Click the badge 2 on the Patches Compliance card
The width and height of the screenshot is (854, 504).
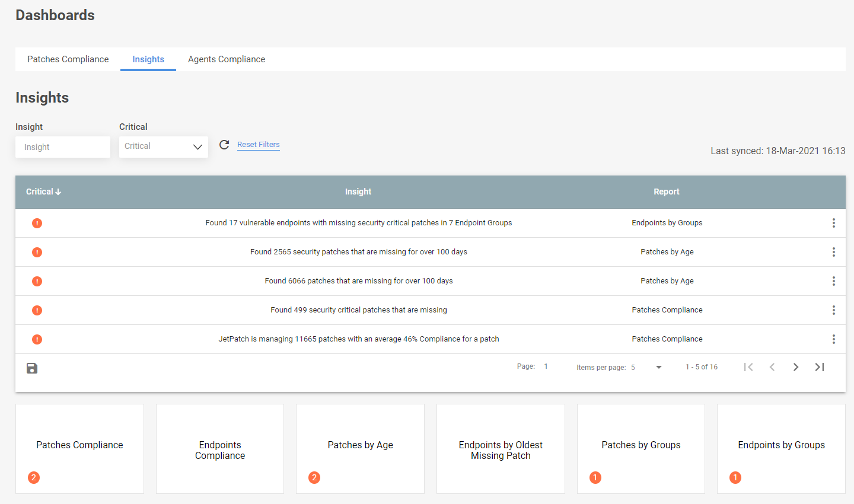pos(34,477)
